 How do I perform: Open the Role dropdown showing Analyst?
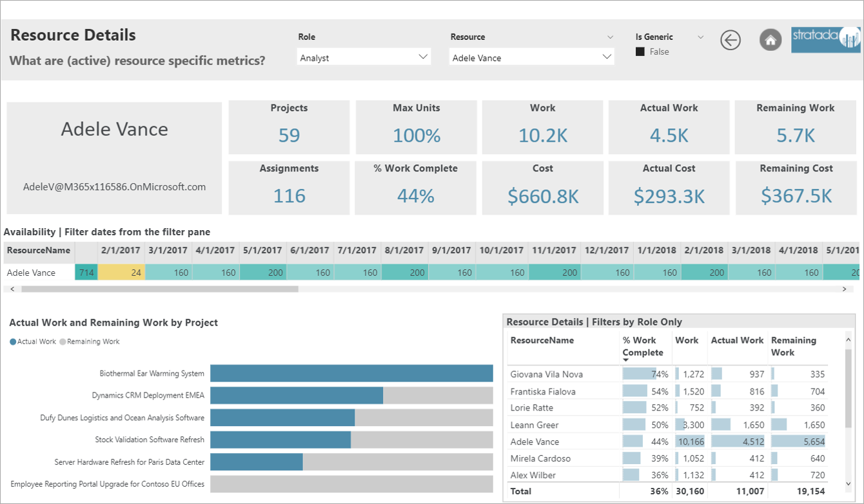[364, 57]
